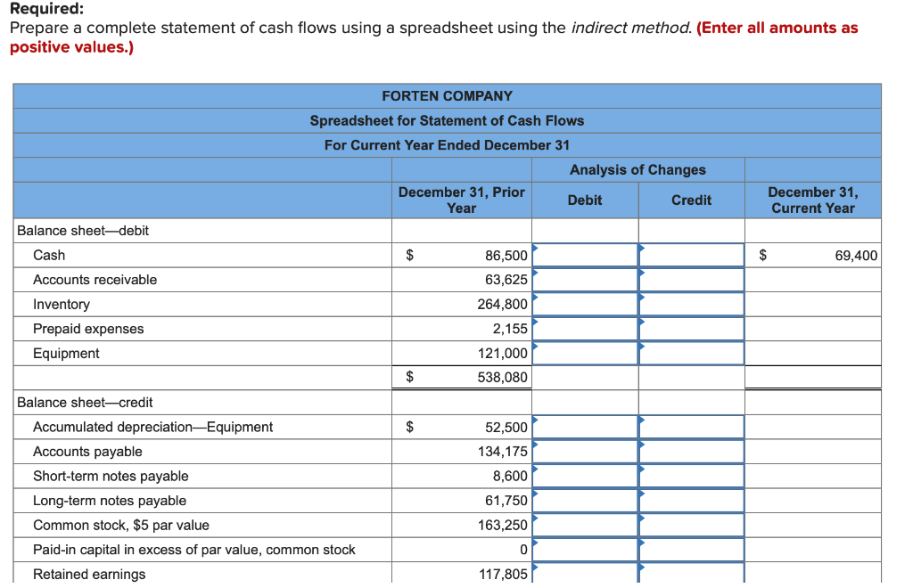Image resolution: width=913 pixels, height=588 pixels.
Task: Open the dropdown marker on Cash Debit cell
Action: [536, 250]
